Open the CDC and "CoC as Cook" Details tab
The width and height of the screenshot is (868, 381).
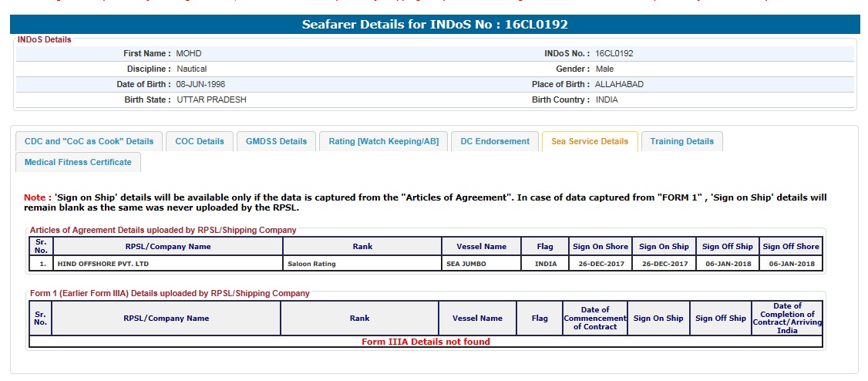point(89,141)
